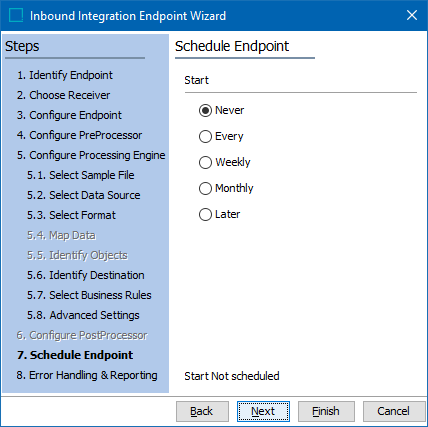Click the wizard window icon in title bar

pyautogui.click(x=16, y=15)
